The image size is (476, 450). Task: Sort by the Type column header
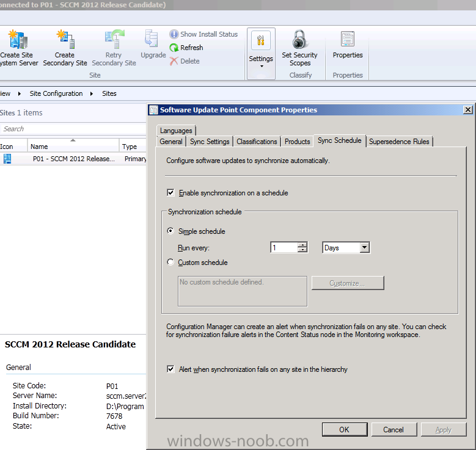[x=133, y=145]
